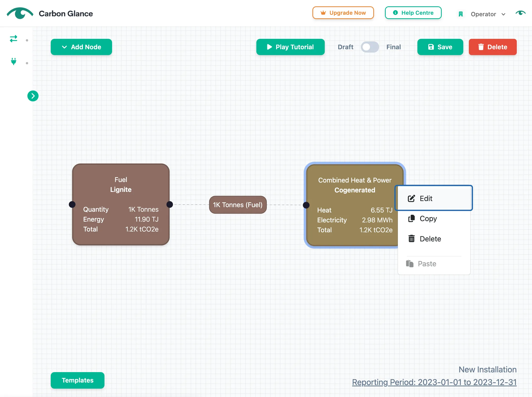The width and height of the screenshot is (532, 397).
Task: Choose Paste from the context menu
Action: [x=434, y=264]
